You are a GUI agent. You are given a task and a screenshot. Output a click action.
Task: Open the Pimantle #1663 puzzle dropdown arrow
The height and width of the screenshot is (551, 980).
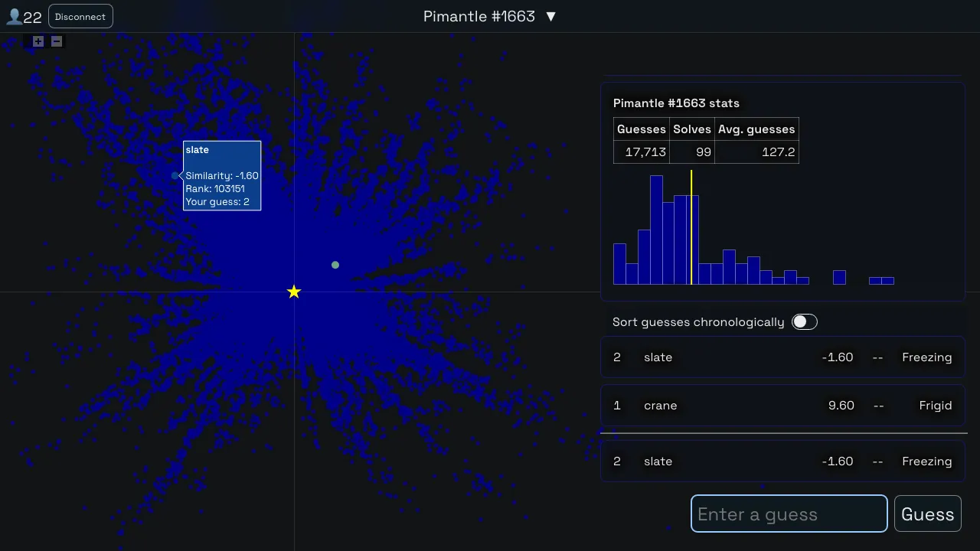click(550, 17)
